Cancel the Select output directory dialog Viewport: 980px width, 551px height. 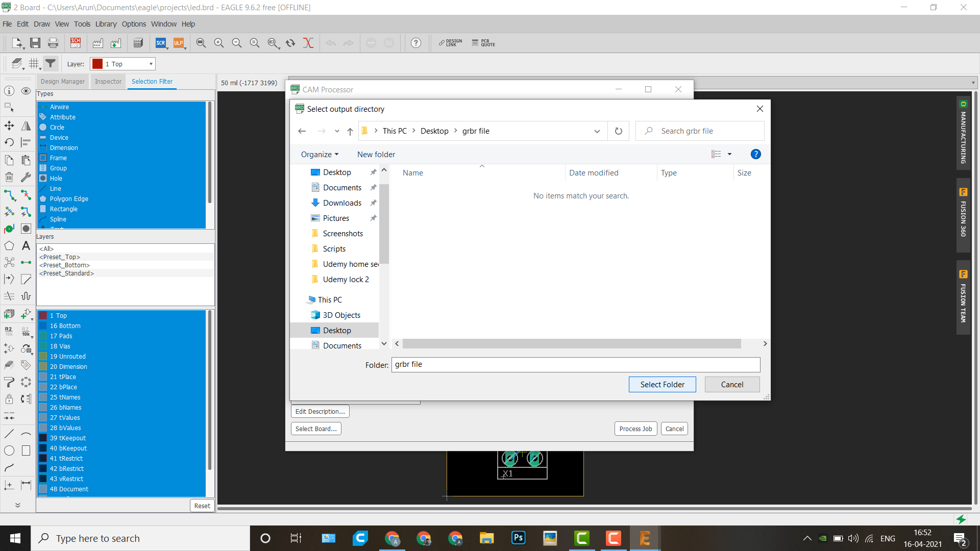[x=732, y=385]
